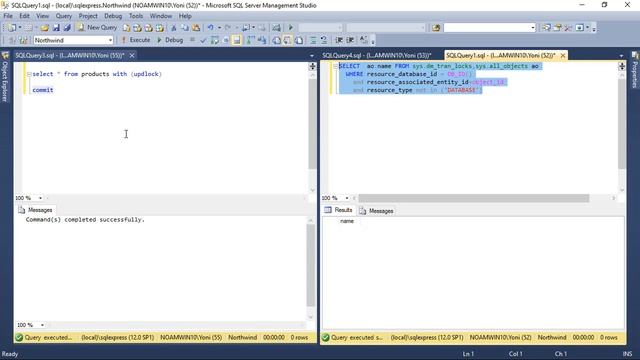Switch to the SQLQuery4.sql tab
The image size is (640, 360).
[376, 55]
